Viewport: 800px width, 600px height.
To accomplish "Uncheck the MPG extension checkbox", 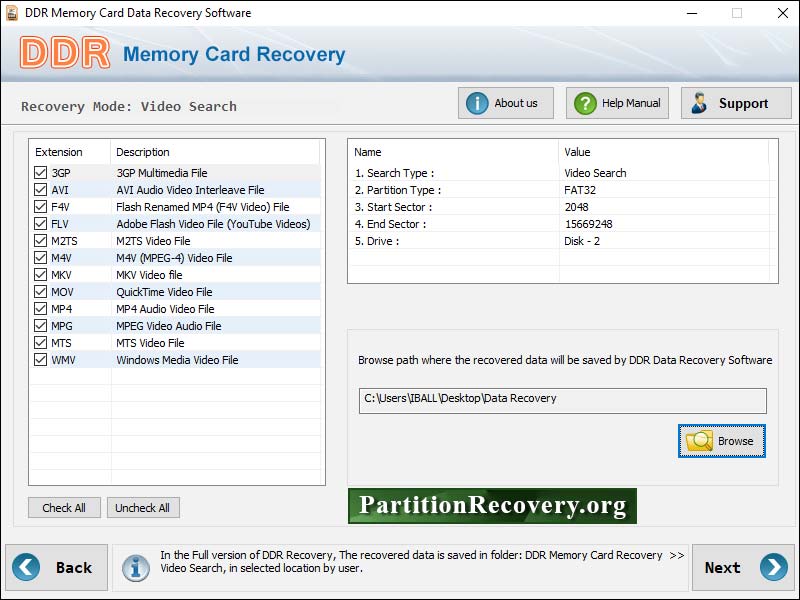I will (x=40, y=326).
